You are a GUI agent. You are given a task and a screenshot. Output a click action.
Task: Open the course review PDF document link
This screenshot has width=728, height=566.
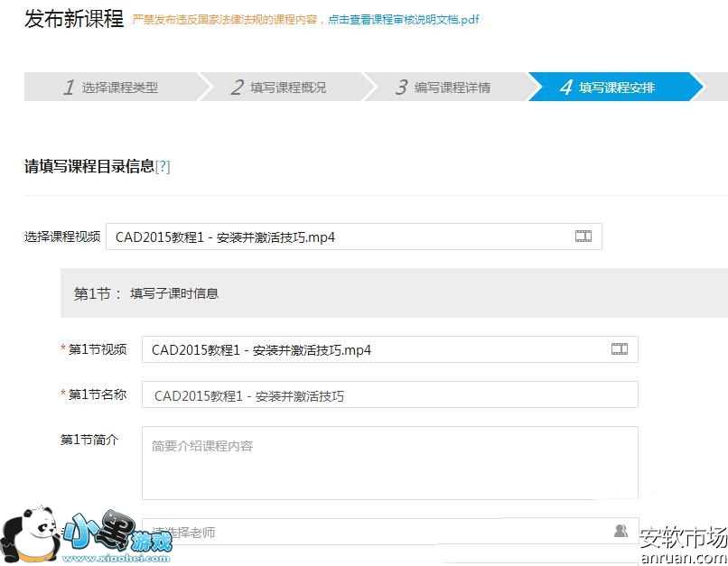click(x=404, y=20)
